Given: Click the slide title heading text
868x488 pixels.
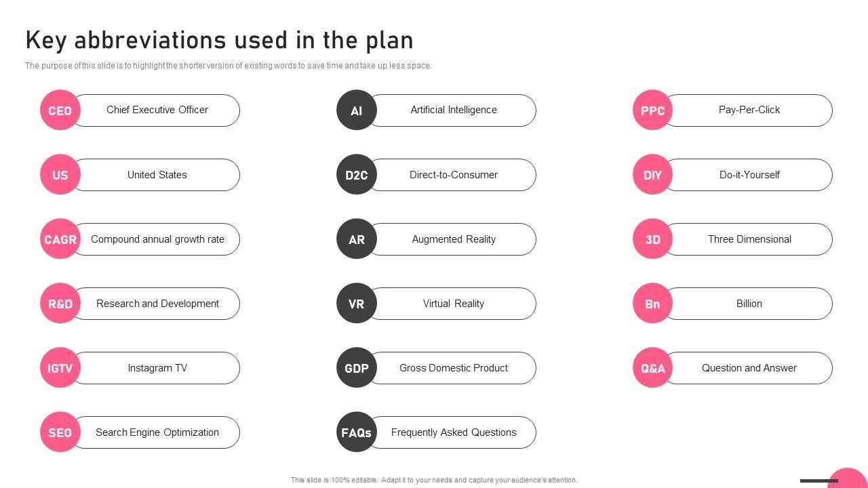Looking at the screenshot, I should point(219,41).
